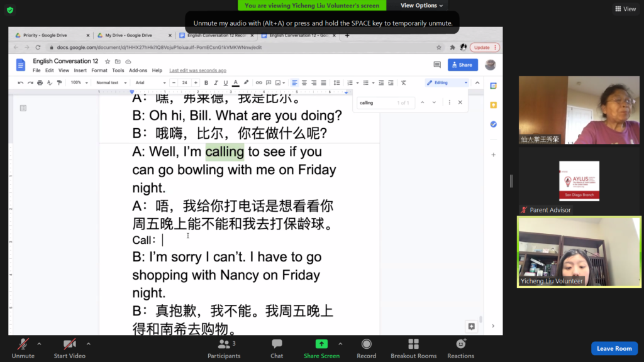Open more find options menu
The image size is (644, 362).
[449, 102]
